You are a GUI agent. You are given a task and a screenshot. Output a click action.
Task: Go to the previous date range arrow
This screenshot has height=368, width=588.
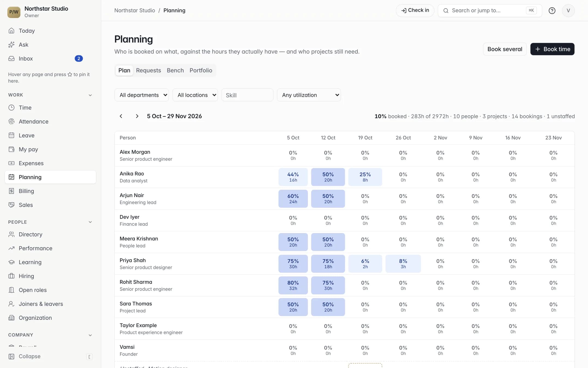click(x=121, y=116)
